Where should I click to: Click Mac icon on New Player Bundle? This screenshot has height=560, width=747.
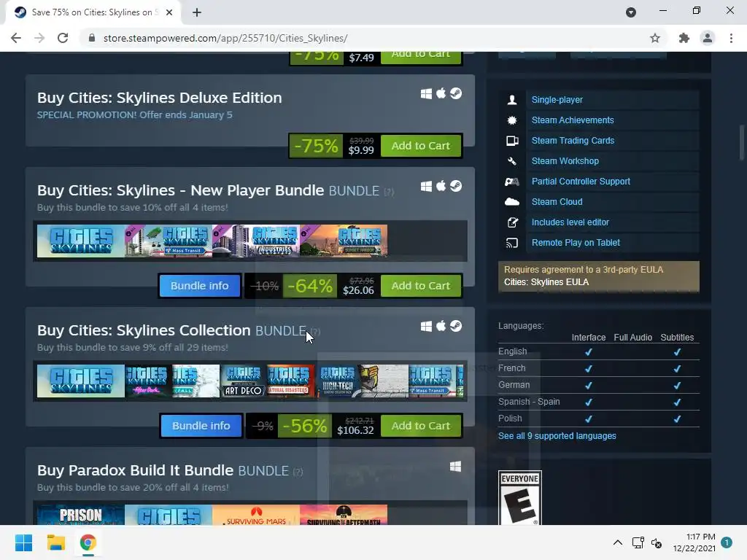(441, 186)
